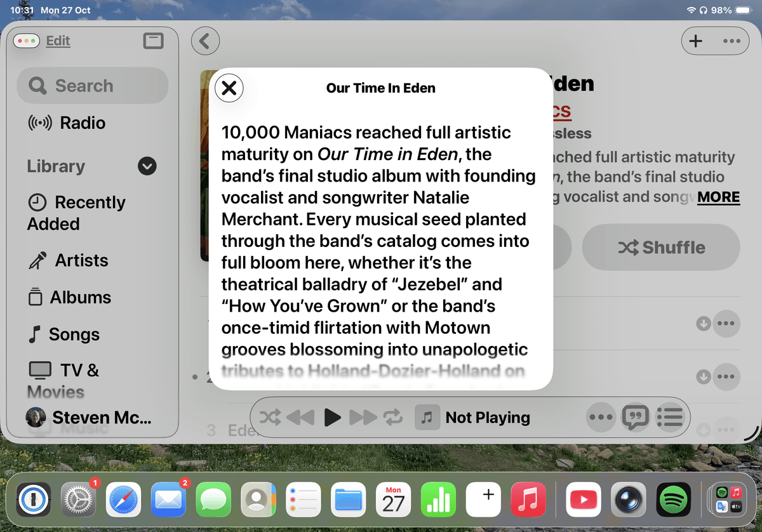Open the Files app from the dock

point(349,500)
